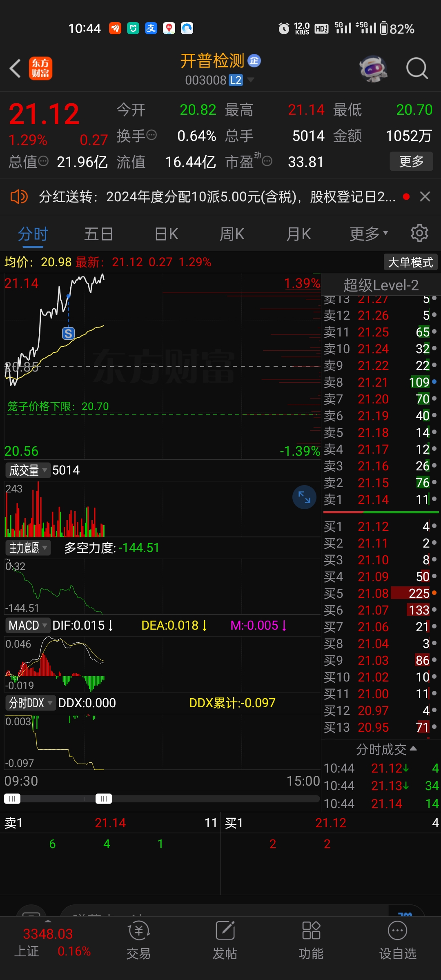Tap the dot next to 卖8 volume 109
Image resolution: width=441 pixels, height=980 pixels.
(x=434, y=382)
